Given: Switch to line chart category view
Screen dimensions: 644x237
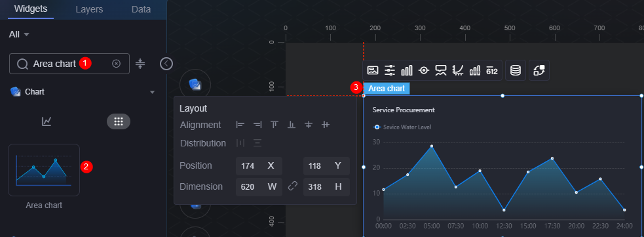Looking at the screenshot, I should [x=47, y=121].
